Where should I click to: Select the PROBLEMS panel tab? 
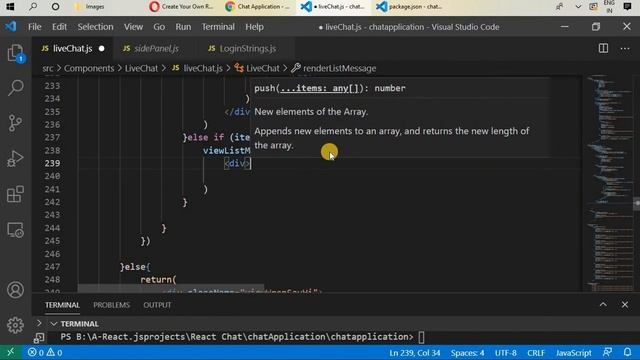point(111,305)
